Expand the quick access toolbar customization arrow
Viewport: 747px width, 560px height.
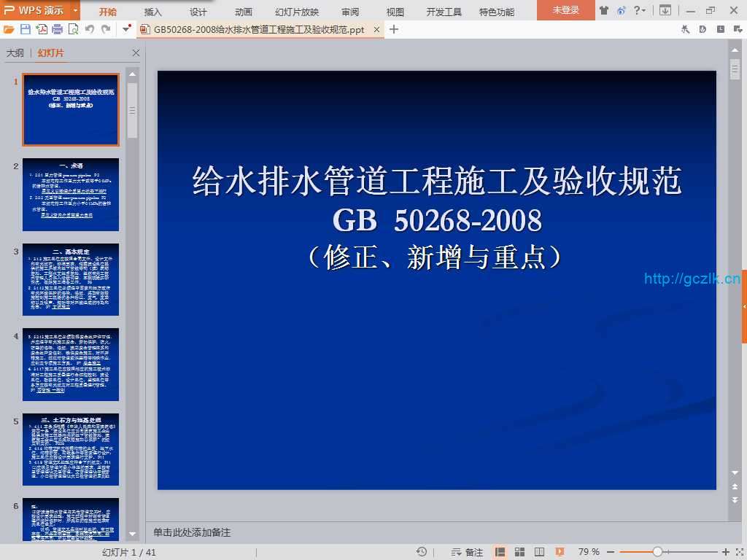coord(127,29)
